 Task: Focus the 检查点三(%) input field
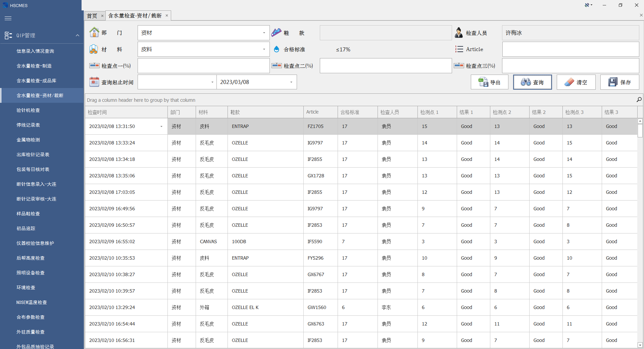[571, 66]
